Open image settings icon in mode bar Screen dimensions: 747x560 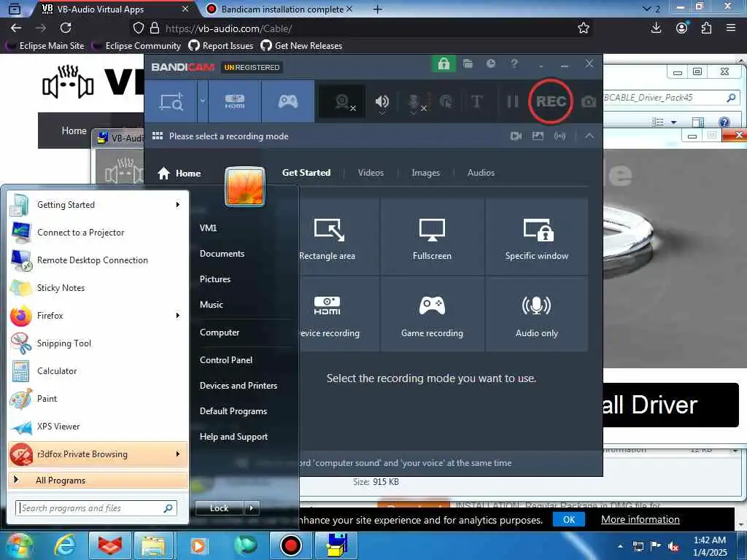538,136
